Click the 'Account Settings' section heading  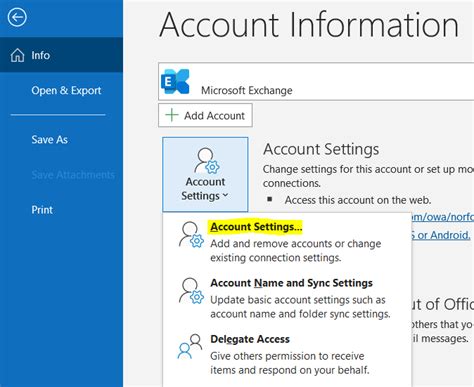(x=321, y=149)
